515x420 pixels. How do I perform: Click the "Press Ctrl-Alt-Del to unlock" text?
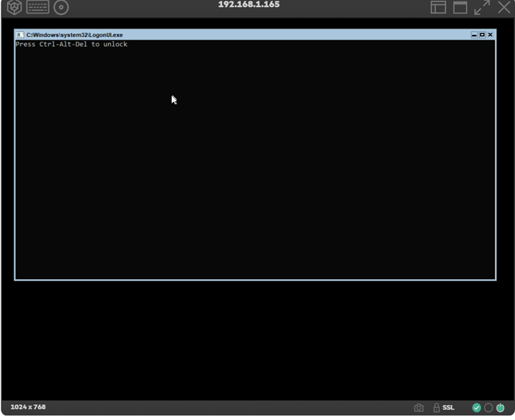71,44
